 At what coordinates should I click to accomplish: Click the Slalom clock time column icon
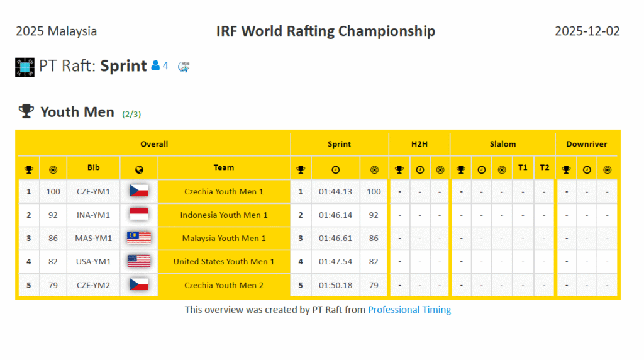(x=481, y=169)
